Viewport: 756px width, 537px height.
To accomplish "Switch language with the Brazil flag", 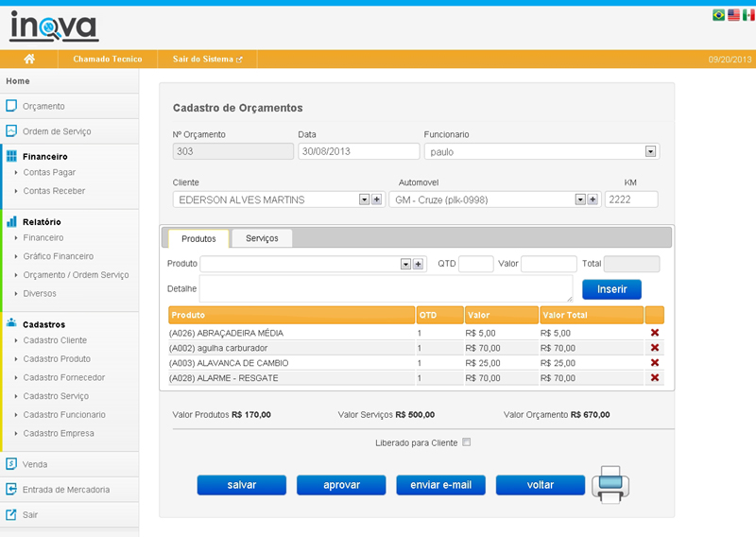I will 718,15.
